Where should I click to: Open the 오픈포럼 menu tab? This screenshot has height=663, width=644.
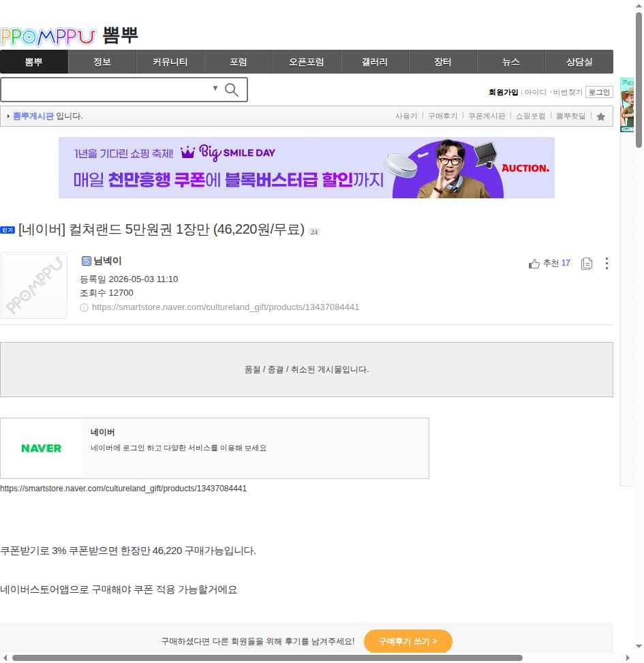click(x=307, y=62)
